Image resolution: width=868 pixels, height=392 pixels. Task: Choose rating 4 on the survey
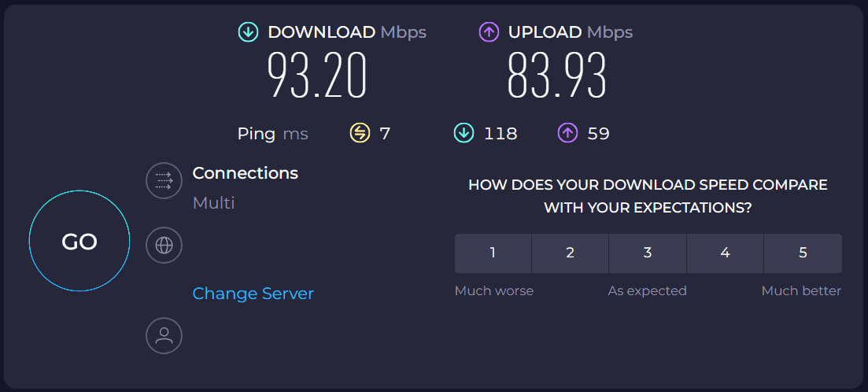[x=725, y=253]
